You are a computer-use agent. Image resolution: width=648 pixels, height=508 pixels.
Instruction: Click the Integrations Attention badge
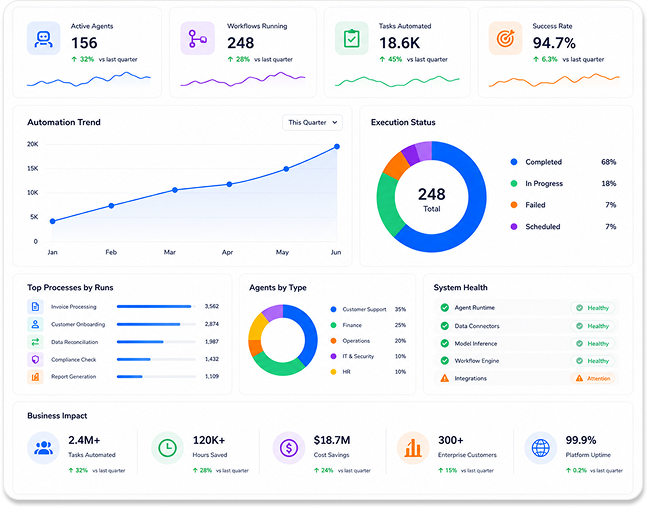click(x=593, y=378)
